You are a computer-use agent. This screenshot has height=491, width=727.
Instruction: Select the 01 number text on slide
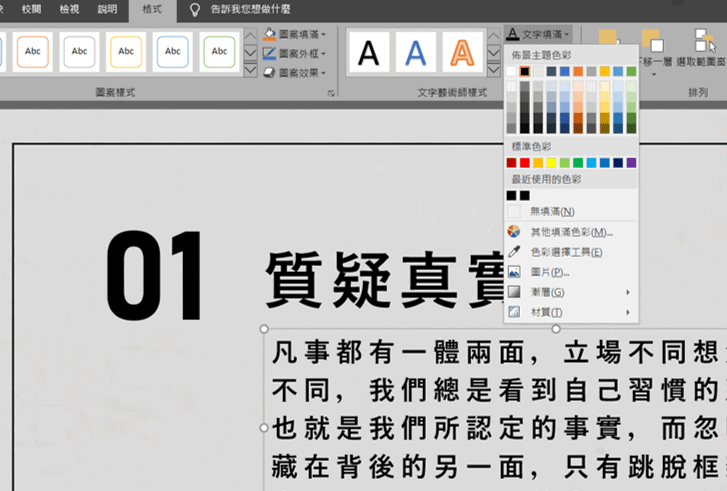coord(154,276)
